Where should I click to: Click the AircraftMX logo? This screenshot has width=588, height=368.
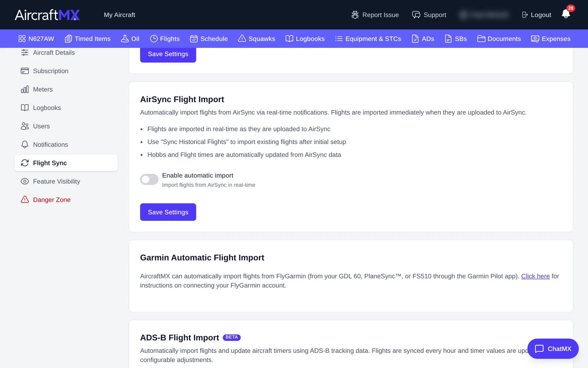click(47, 15)
